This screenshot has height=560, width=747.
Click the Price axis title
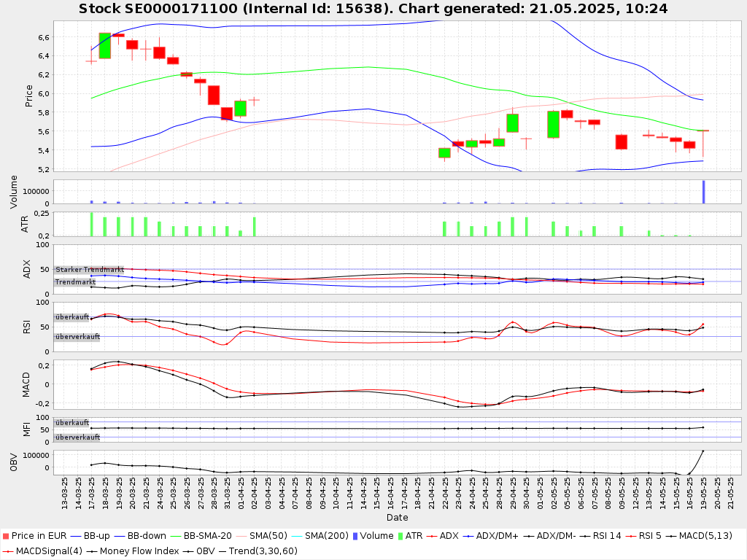click(x=28, y=96)
